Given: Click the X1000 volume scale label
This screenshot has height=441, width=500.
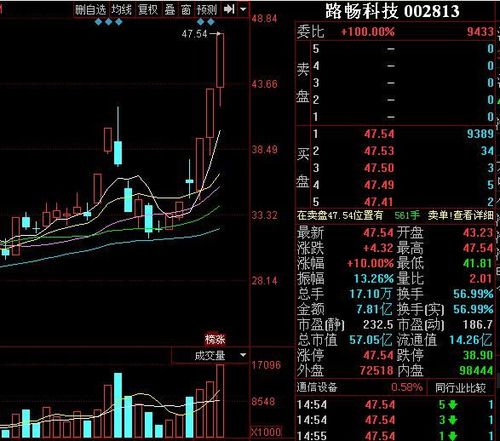Looking at the screenshot, I should click(x=266, y=432).
